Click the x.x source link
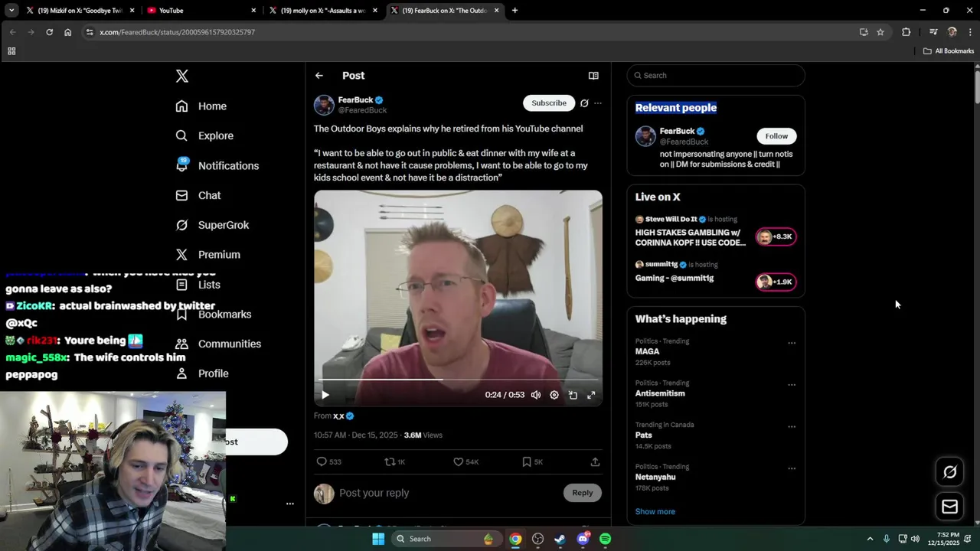980x551 pixels. 338,416
